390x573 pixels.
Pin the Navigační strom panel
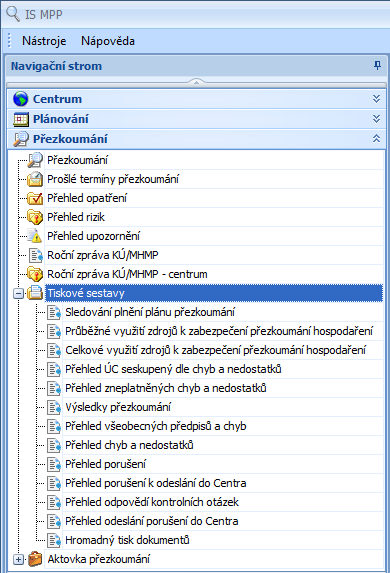tap(378, 66)
